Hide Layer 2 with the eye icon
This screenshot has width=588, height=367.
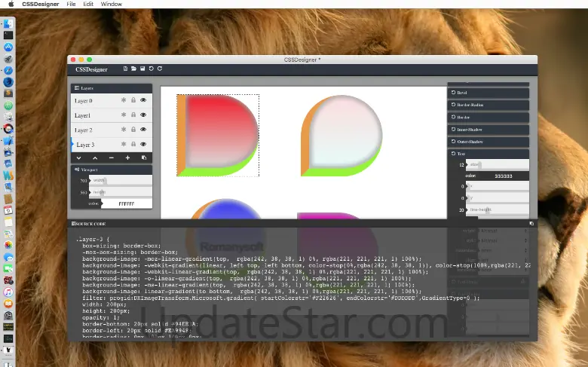[143, 130]
